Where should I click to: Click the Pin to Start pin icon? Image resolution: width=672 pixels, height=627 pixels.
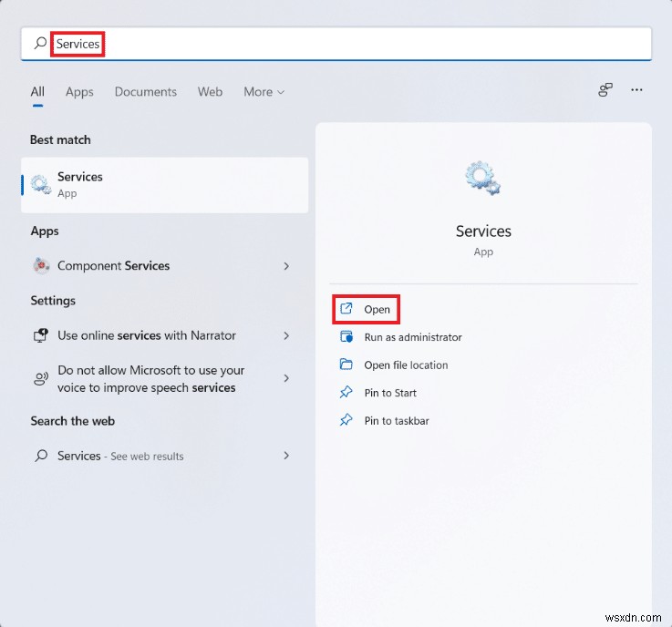346,392
